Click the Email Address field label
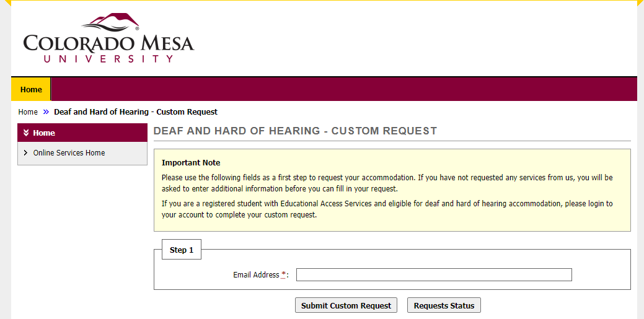The image size is (644, 319). click(x=256, y=275)
